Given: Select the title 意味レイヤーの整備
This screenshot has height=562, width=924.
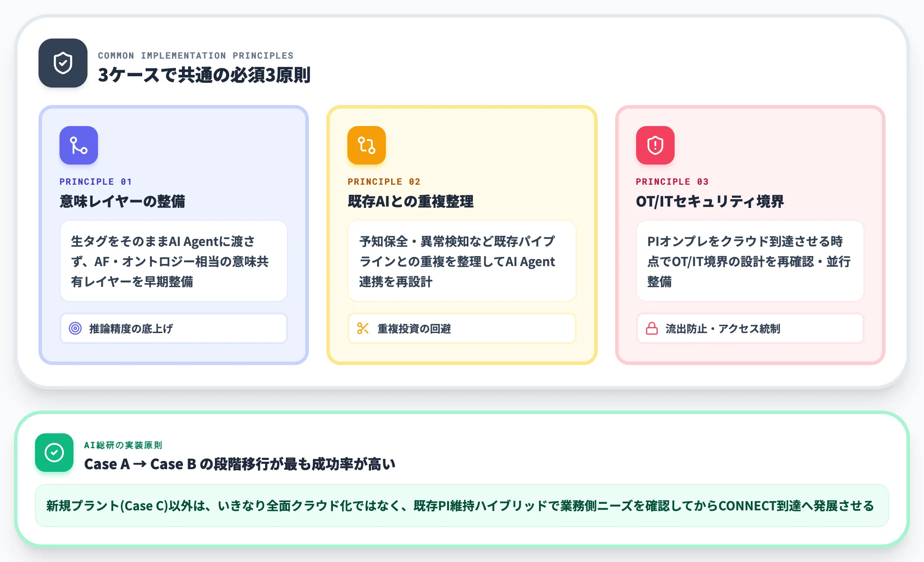Looking at the screenshot, I should point(122,201).
